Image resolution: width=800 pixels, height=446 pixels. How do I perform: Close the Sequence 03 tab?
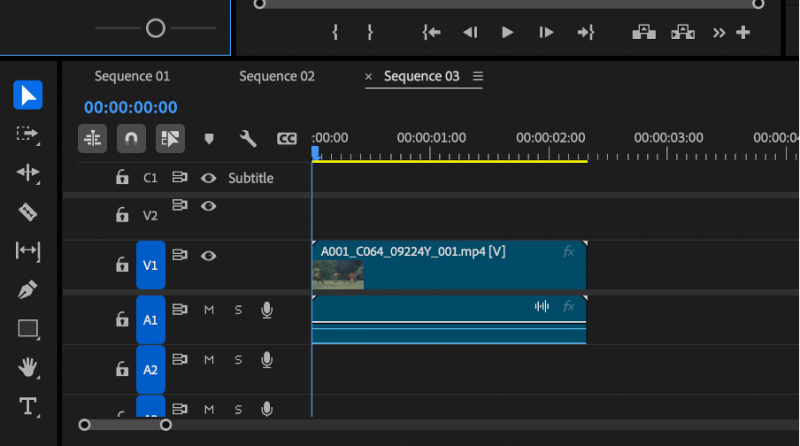[368, 77]
